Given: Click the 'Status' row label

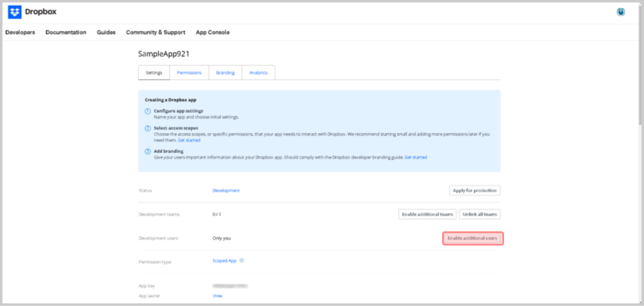Looking at the screenshot, I should pos(145,191).
